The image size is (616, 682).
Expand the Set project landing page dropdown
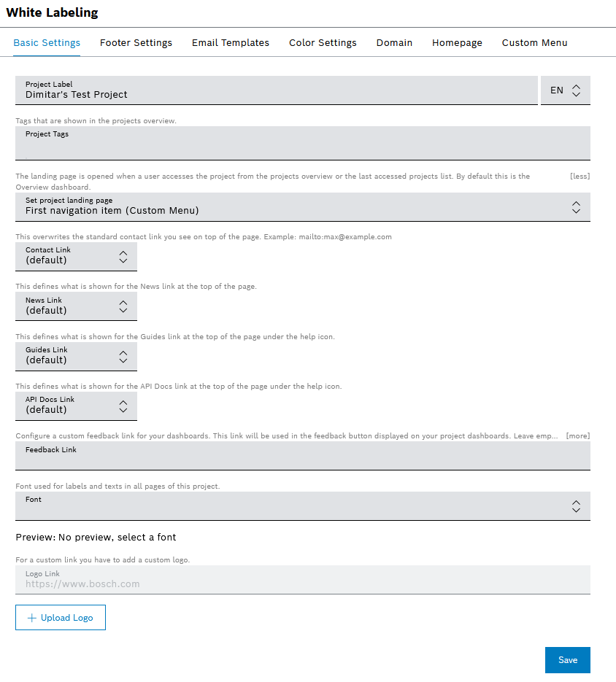click(x=302, y=207)
